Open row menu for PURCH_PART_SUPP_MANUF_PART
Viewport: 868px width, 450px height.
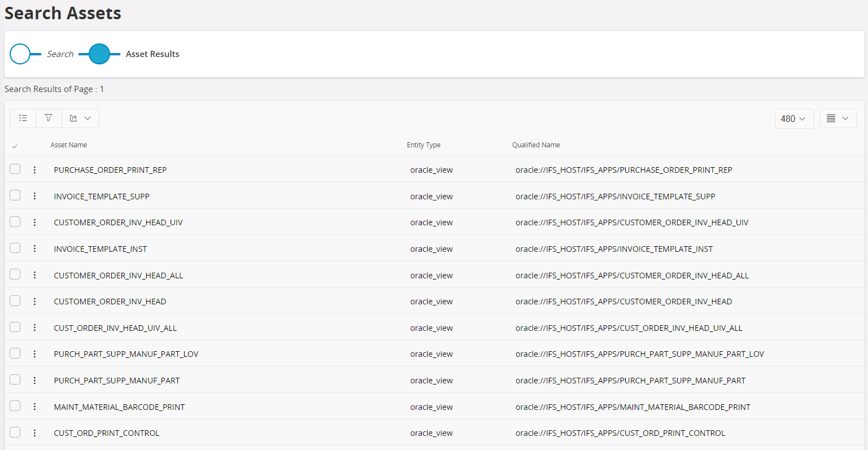pyautogui.click(x=34, y=381)
